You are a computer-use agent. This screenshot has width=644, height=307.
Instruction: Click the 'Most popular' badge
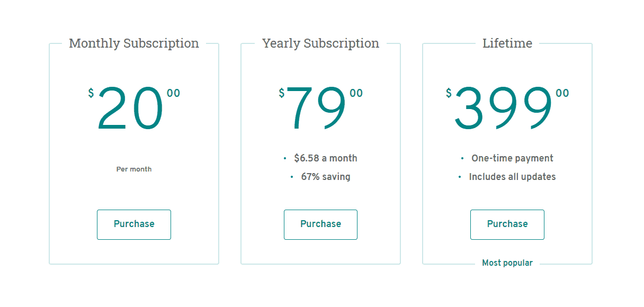tap(507, 263)
